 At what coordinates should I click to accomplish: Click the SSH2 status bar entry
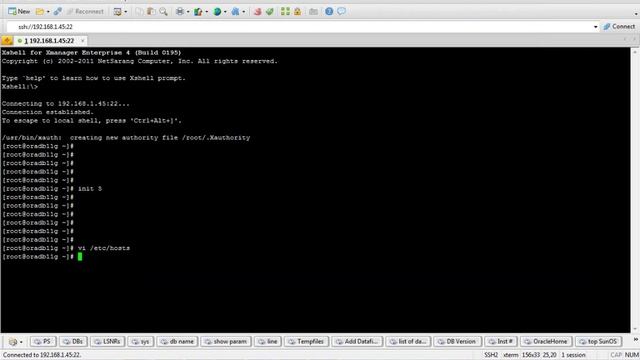click(x=491, y=355)
